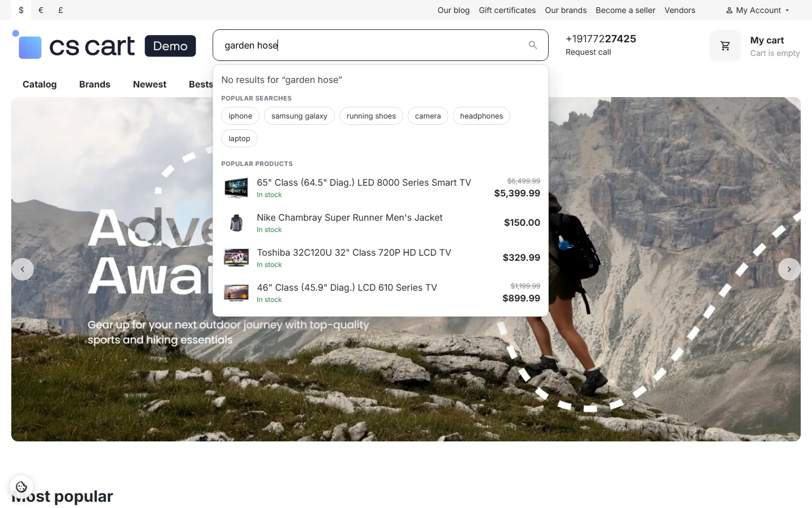
Task: Select the 'samsung galaxy' search chip
Action: 299,116
